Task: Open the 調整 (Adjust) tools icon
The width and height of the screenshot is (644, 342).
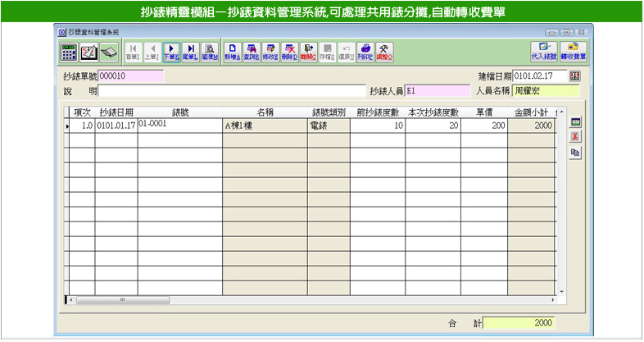Action: 384,52
